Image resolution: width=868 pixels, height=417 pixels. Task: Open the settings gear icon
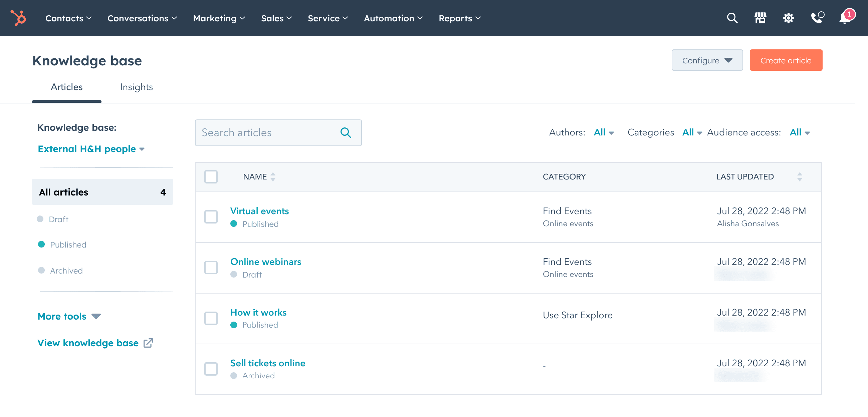coord(788,18)
